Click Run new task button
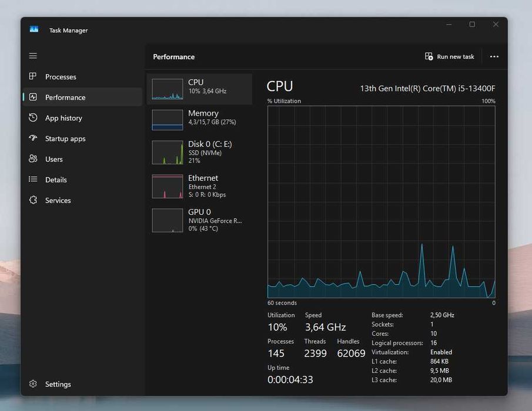Screen dimensions: 532x411 (x=450, y=57)
